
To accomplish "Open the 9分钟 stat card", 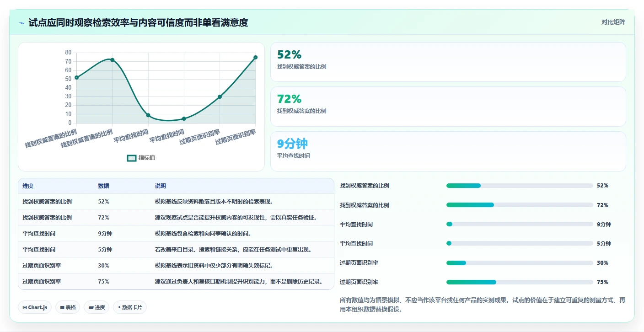I will (448, 151).
